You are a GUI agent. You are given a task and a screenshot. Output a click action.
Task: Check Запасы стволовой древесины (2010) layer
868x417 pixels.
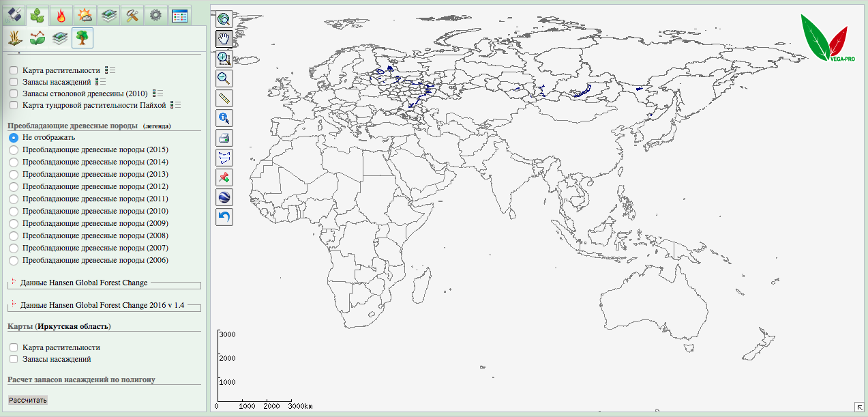point(14,94)
